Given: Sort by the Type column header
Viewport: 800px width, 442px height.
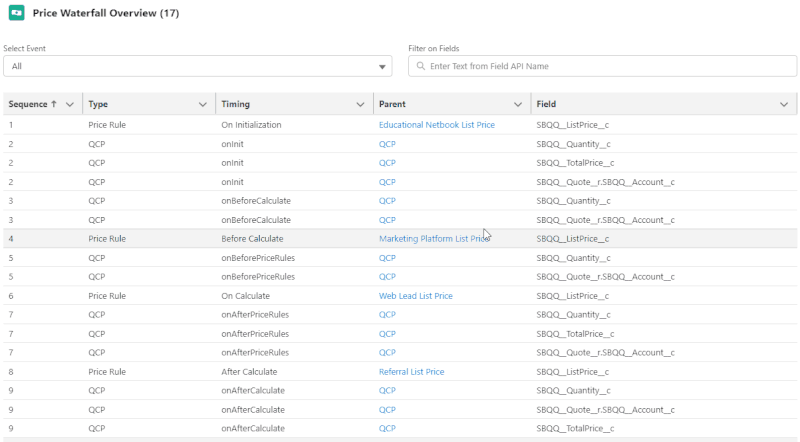Looking at the screenshot, I should pos(98,104).
